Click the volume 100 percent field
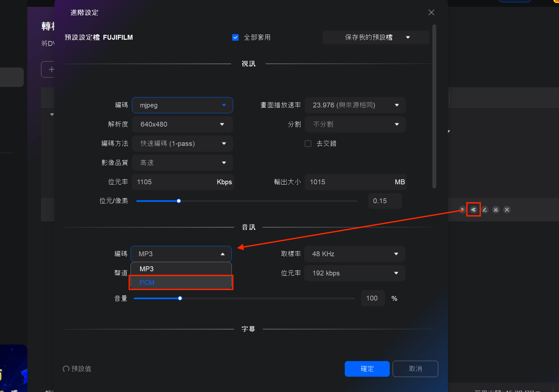This screenshot has height=392, width=559. point(373,298)
